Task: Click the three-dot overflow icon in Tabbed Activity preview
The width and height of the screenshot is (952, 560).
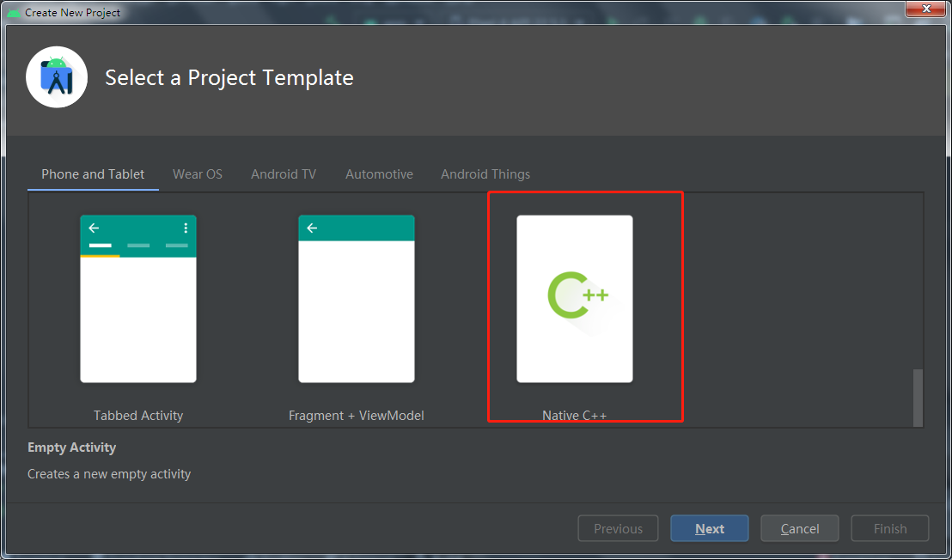Action: click(x=186, y=228)
